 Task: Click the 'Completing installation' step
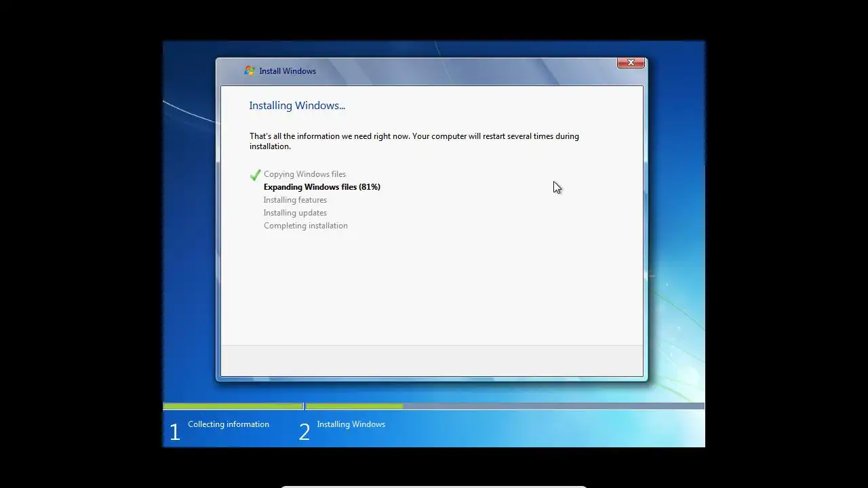306,226
